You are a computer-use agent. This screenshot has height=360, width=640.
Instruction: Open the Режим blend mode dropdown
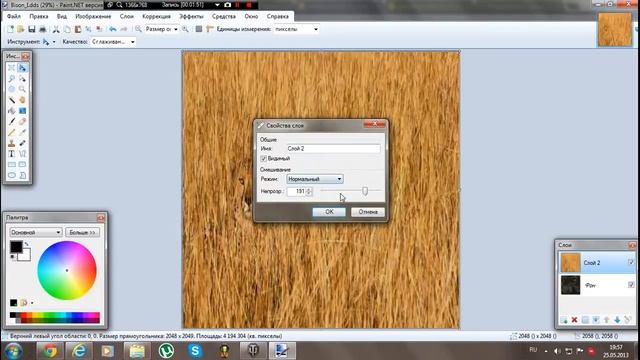(315, 179)
